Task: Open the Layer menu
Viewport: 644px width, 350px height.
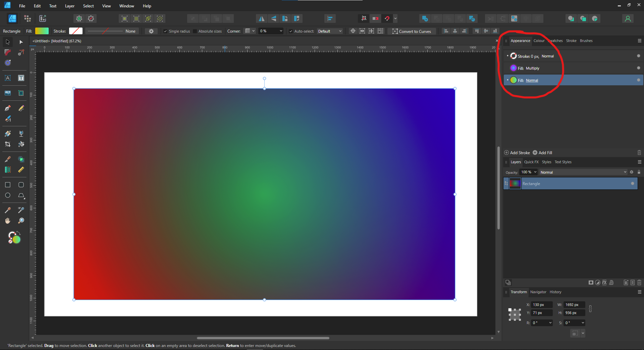Action: coord(69,6)
